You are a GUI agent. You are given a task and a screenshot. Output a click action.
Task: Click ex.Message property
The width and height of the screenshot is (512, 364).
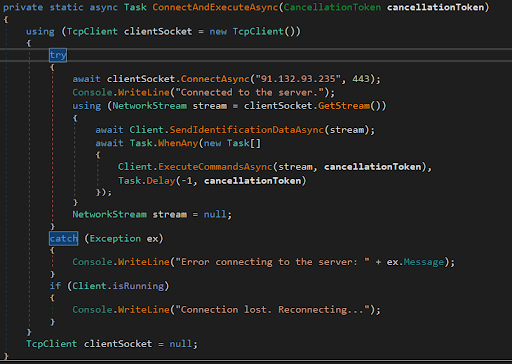415,262
